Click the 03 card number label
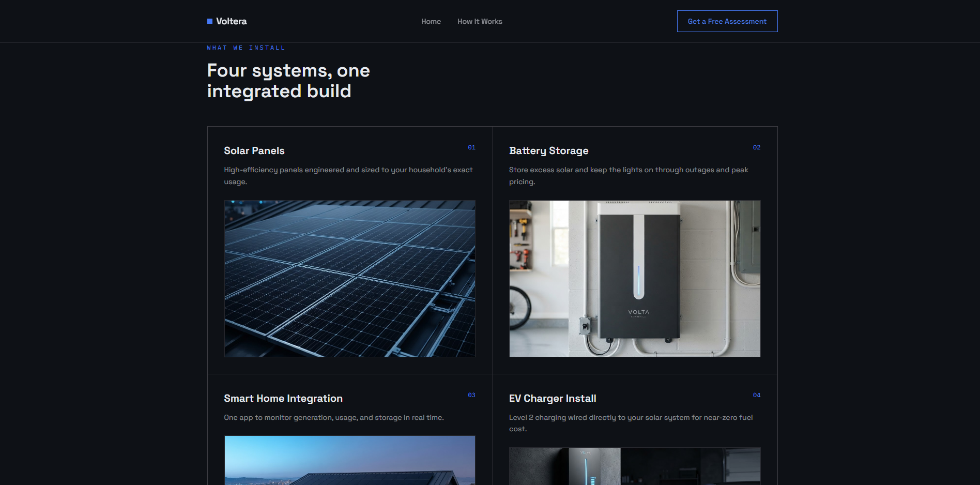The width and height of the screenshot is (980, 485). [471, 395]
